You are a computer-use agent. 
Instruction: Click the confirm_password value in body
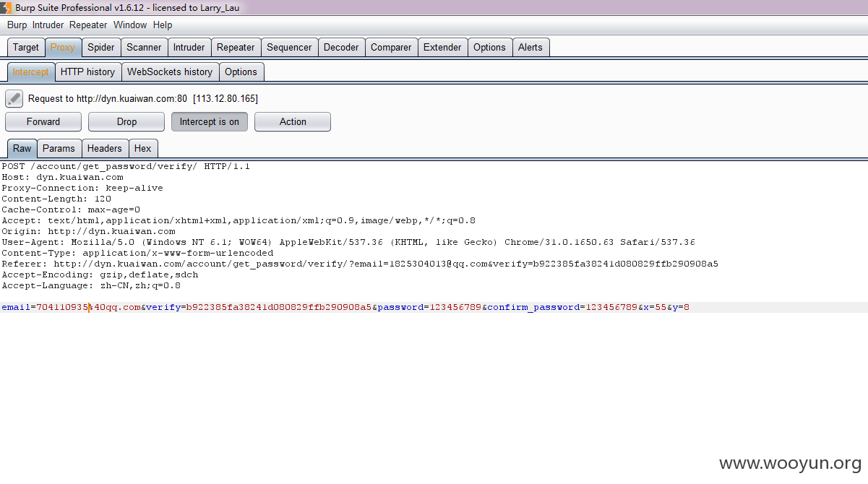point(611,307)
